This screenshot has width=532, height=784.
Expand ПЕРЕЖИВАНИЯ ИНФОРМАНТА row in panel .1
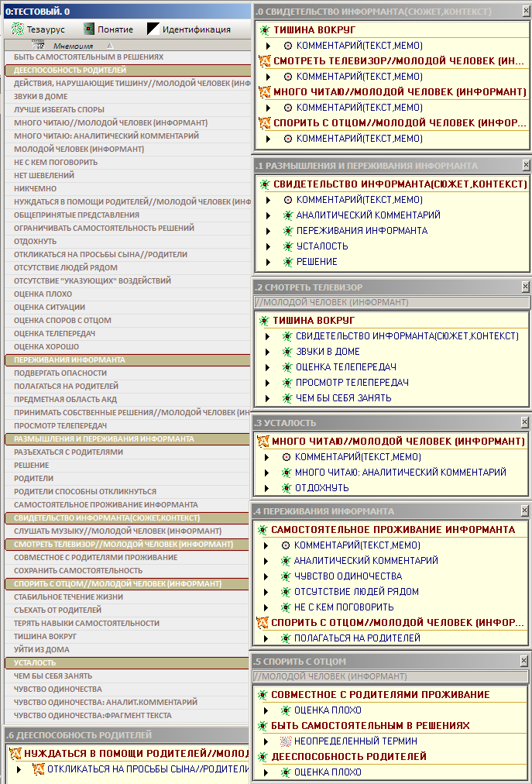(x=269, y=231)
